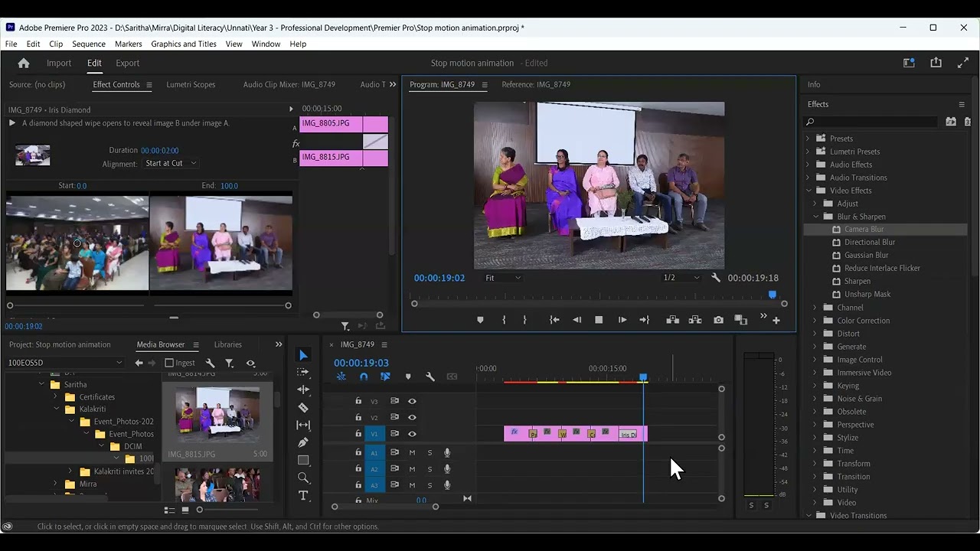The image size is (980, 551).
Task: Step forward one frame
Action: tap(622, 320)
